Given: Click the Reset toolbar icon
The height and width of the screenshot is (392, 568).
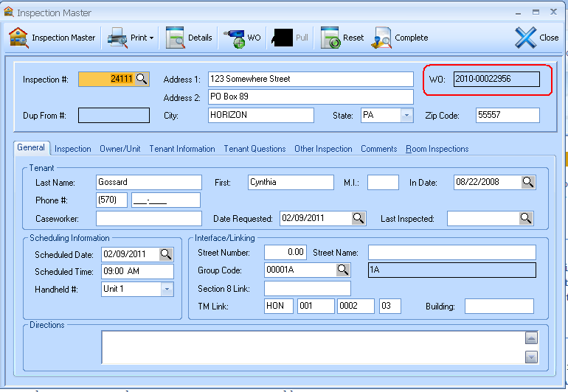Looking at the screenshot, I should (x=330, y=38).
